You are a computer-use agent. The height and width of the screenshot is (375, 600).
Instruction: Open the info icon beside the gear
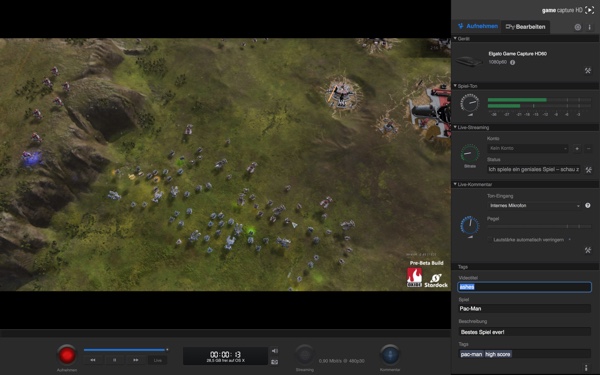pyautogui.click(x=589, y=27)
